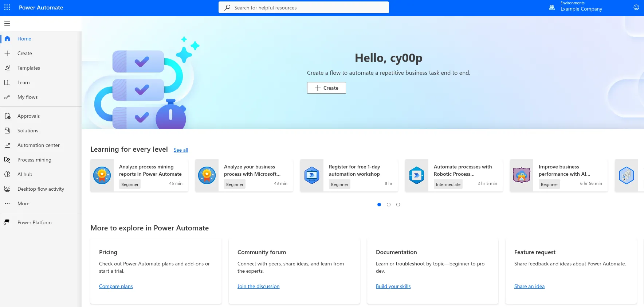This screenshot has width=644, height=307.
Task: Open Desktop flow activity in the navigation
Action: click(41, 189)
